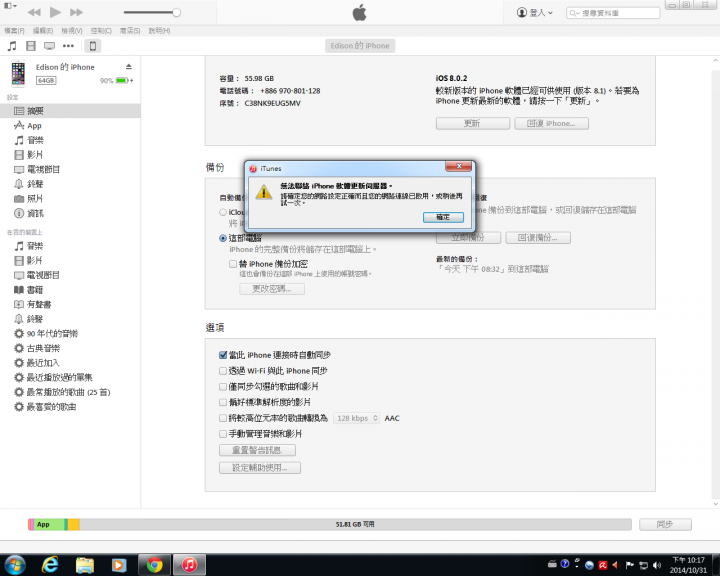720x576 pixels.
Task: Open the Music library icon in toolbar
Action: [x=12, y=46]
